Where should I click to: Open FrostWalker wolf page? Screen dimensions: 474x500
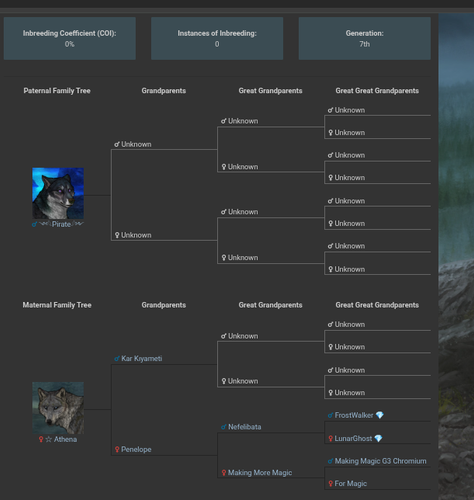(354, 415)
